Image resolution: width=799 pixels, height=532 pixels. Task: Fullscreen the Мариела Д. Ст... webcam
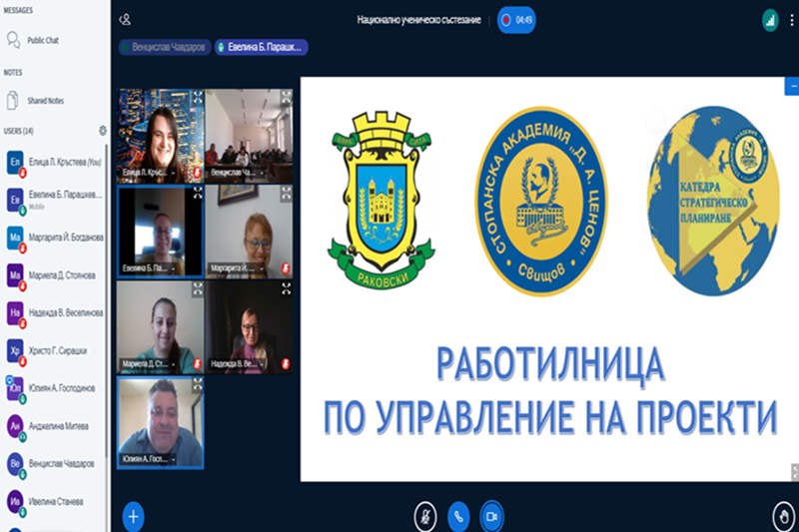[x=197, y=288]
